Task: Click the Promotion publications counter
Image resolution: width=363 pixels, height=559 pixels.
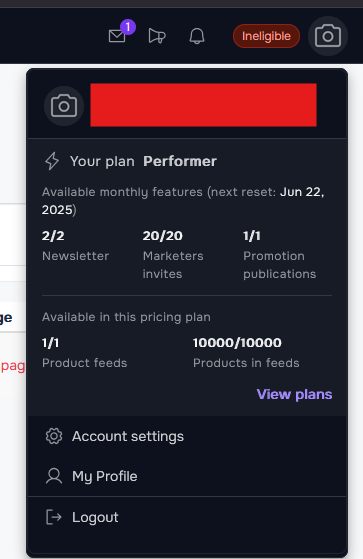Action: (x=252, y=236)
